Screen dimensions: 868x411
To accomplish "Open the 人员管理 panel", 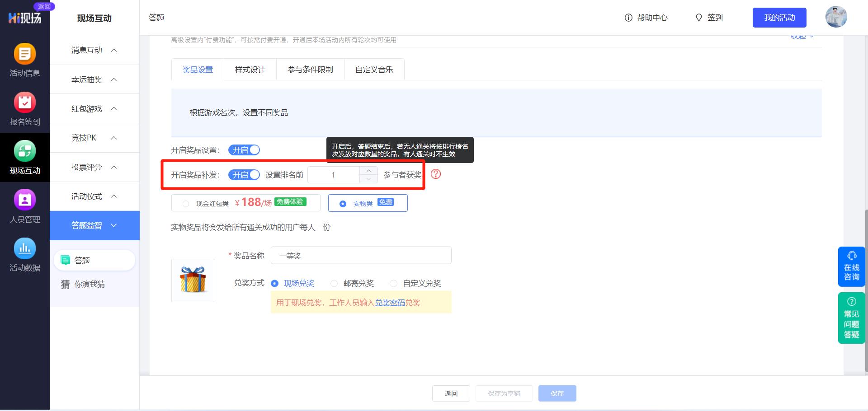I will (25, 207).
